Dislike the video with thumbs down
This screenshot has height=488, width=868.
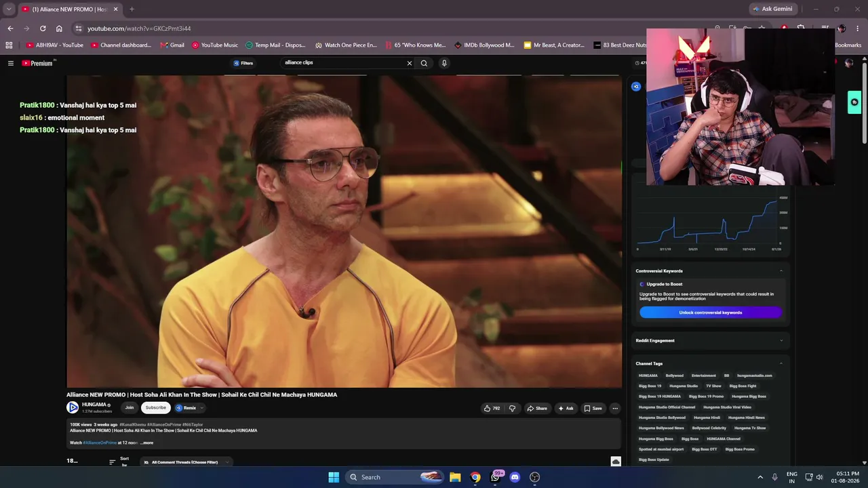513,408
